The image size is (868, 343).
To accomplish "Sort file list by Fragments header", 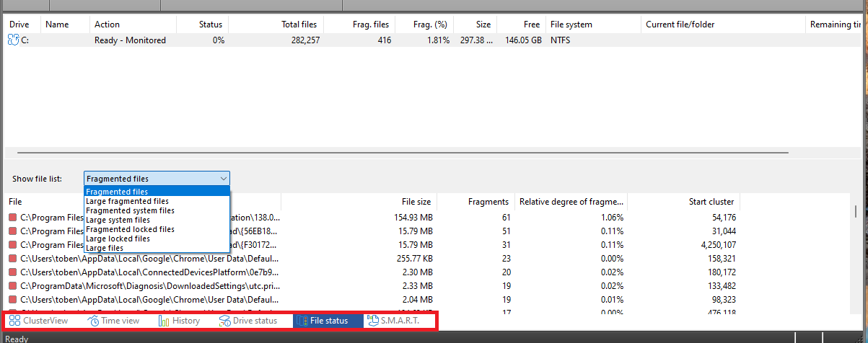I will pyautogui.click(x=476, y=202).
